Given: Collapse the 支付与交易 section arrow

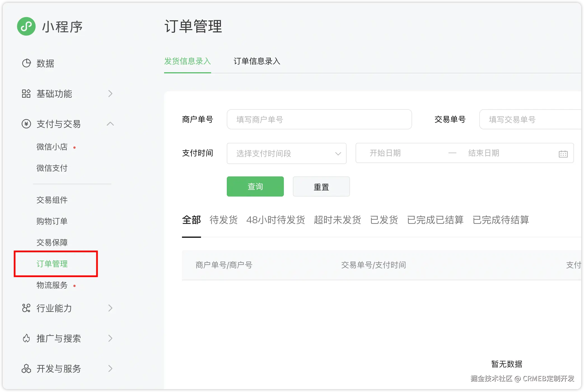Looking at the screenshot, I should 110,124.
